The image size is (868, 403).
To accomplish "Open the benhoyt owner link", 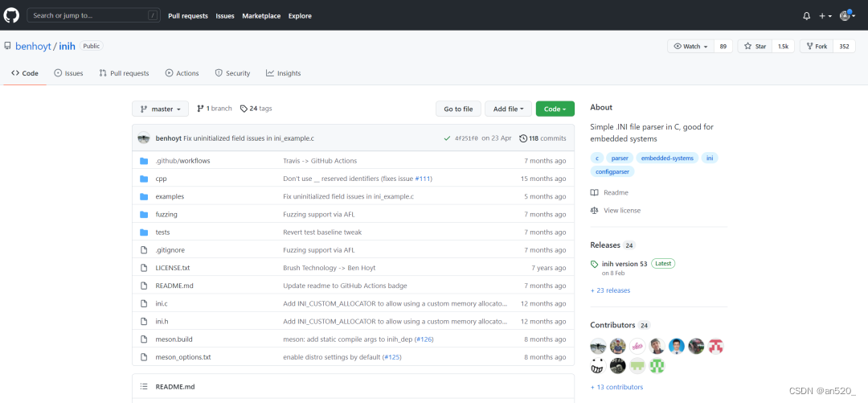I will tap(33, 47).
